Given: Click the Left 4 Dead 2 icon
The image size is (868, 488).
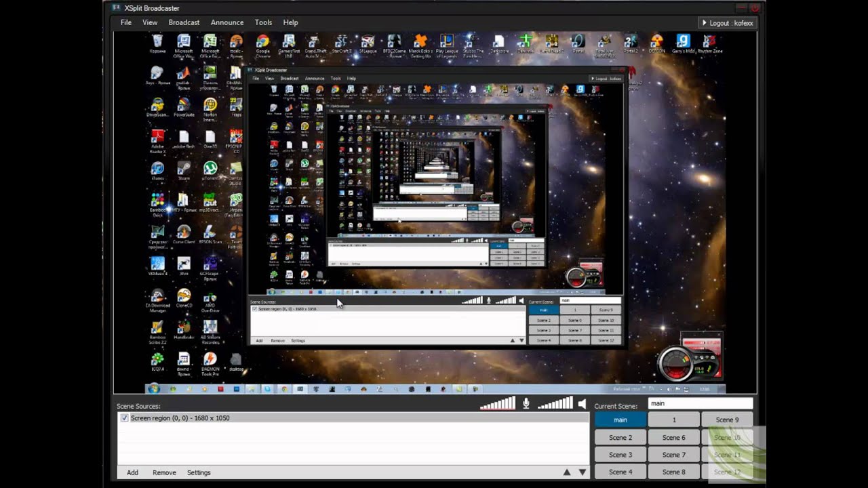Looking at the screenshot, I should (x=551, y=44).
